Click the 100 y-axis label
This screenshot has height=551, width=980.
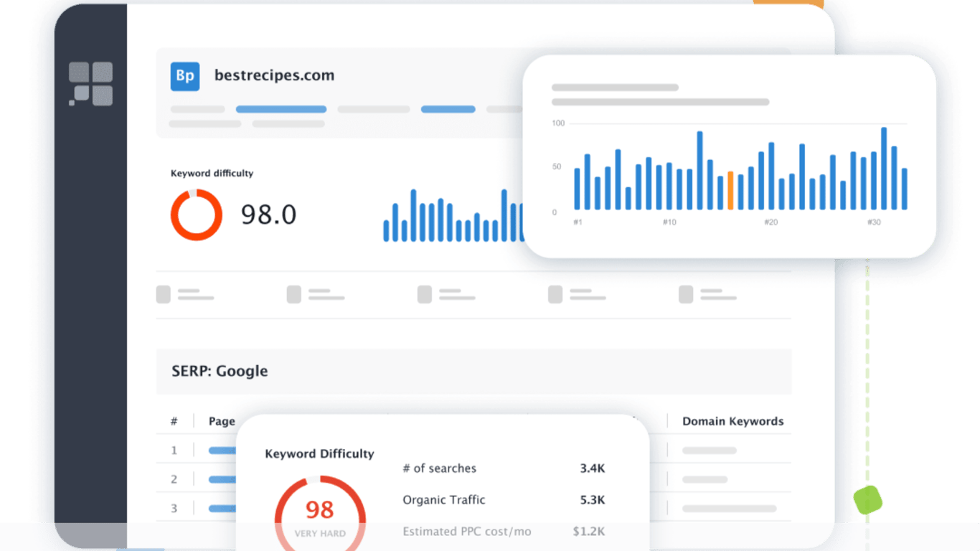pos(558,123)
